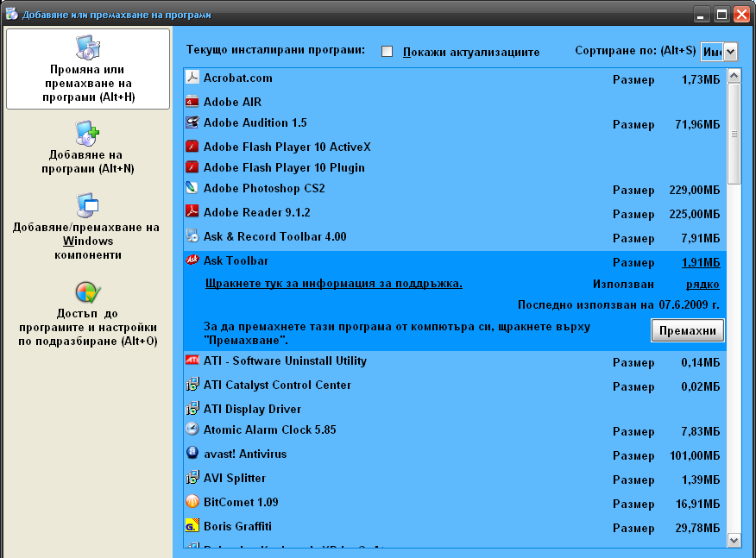Click the Adobe Photoshop CS2 icon

pos(192,188)
